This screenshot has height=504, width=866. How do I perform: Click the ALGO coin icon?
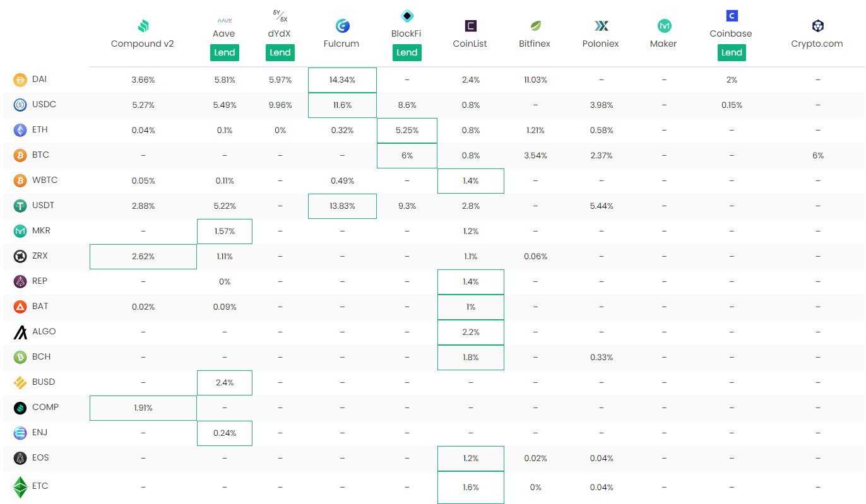[20, 332]
